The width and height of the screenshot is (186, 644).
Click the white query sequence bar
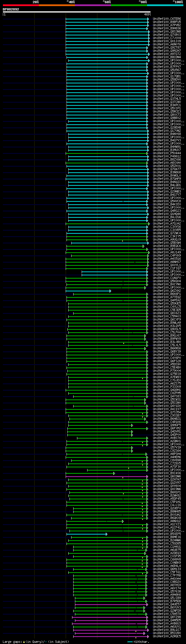77,12
